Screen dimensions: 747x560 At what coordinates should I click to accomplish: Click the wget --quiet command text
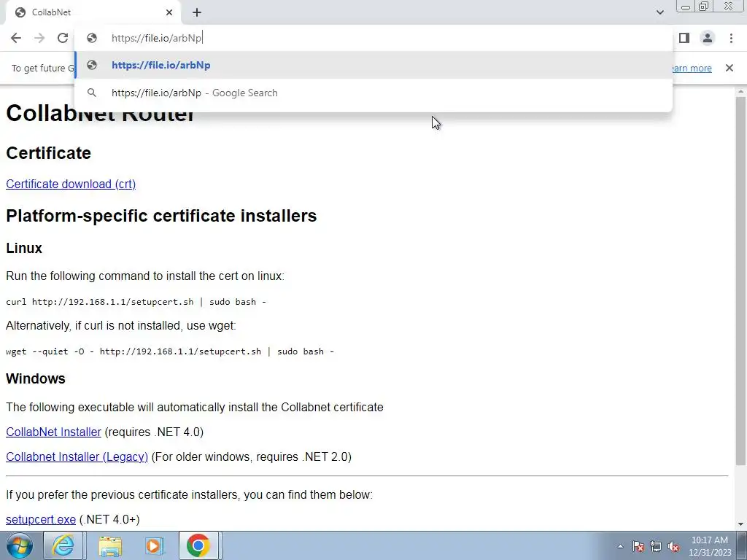pos(169,351)
